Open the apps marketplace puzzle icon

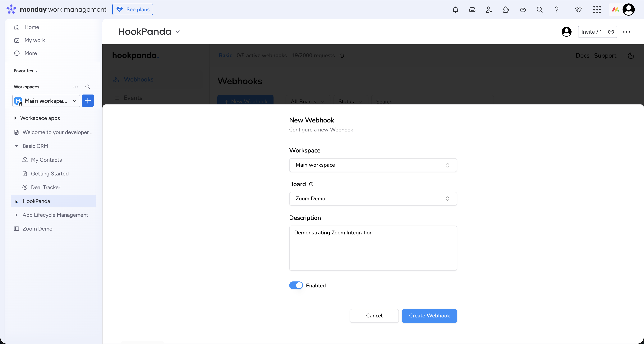(505, 10)
